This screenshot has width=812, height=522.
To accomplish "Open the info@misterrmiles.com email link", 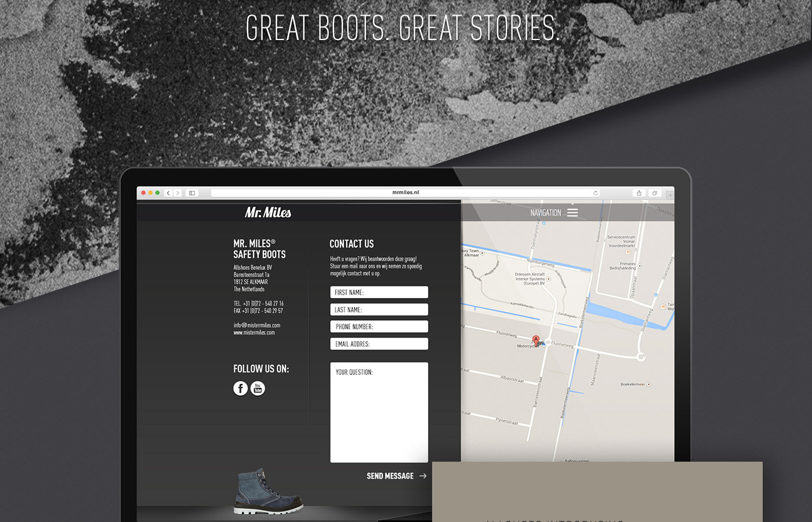I will pos(257,325).
